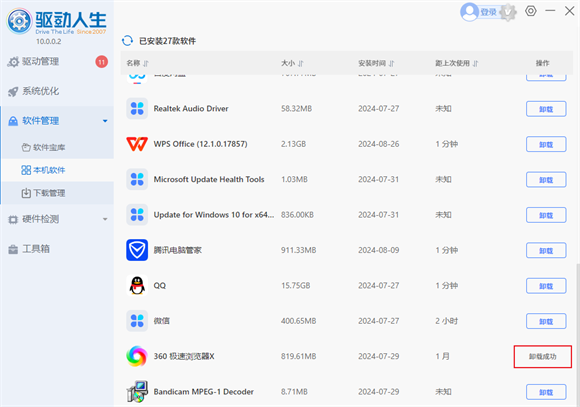580x407 pixels.
Task: Uninstall Bandicam MPEG-1 Decoder
Action: pos(546,392)
